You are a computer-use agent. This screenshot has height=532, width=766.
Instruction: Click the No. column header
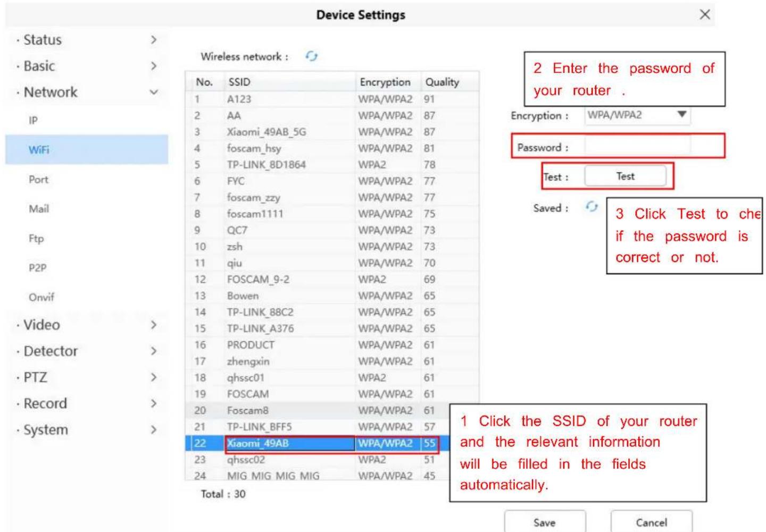[x=205, y=82]
